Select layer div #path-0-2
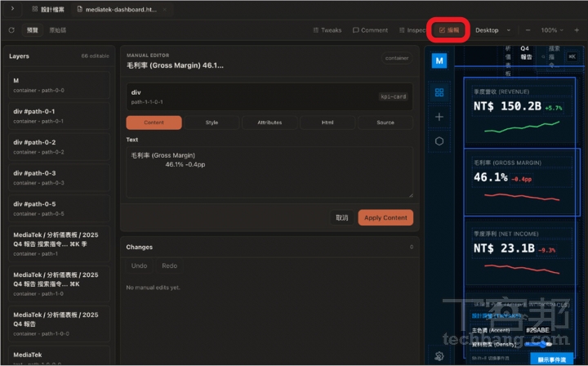Screen dimensions: 588x366 pyautogui.click(x=59, y=146)
